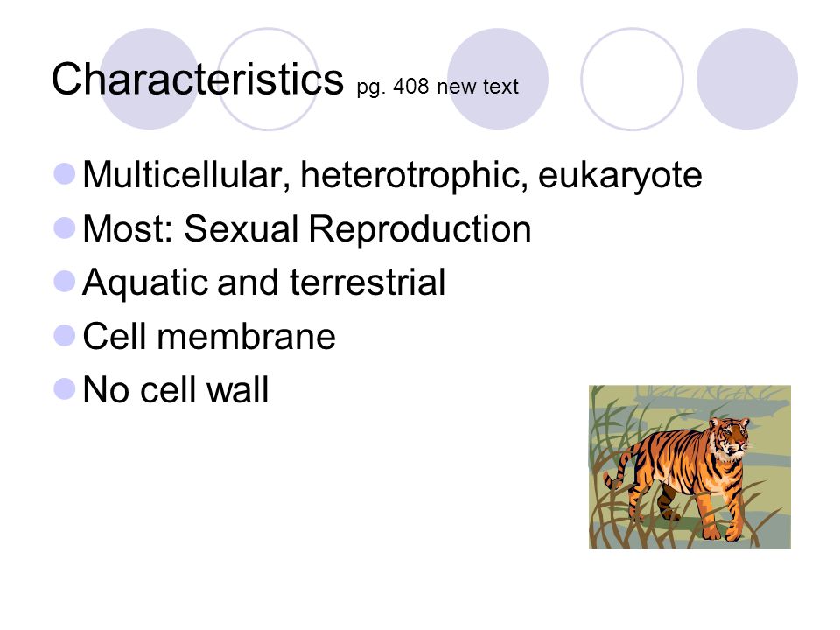The width and height of the screenshot is (840, 630).
Task: Click the word 'eukaryote' in first bullet
Action: click(619, 176)
